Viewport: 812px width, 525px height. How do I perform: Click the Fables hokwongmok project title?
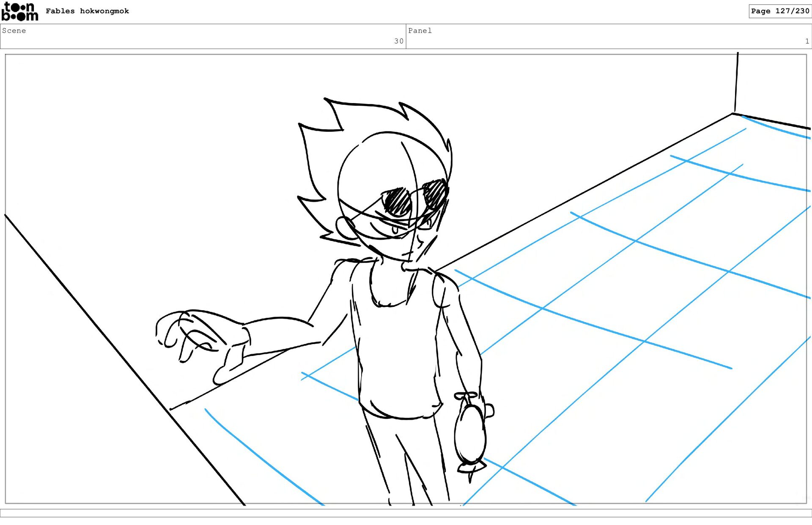coord(87,11)
